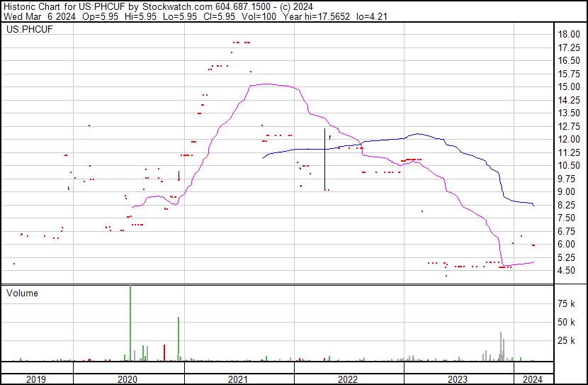The width and height of the screenshot is (588, 385).
Task: Select the 17.25 price axis label
Action: (x=569, y=48)
